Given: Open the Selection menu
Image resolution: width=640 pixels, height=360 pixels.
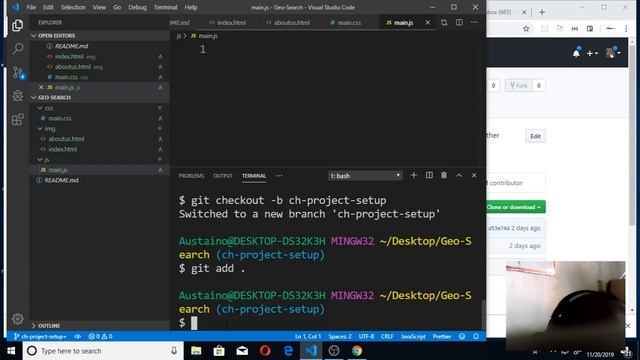Looking at the screenshot, I should click(x=73, y=7).
